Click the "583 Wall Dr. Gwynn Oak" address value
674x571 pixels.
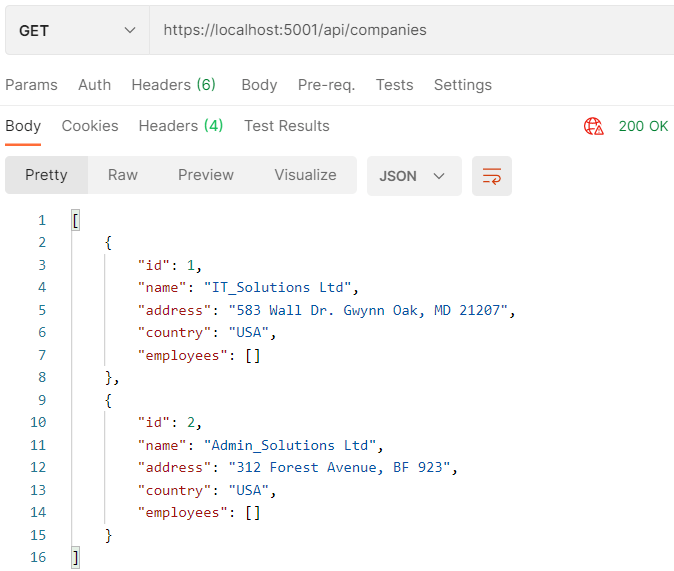[368, 310]
